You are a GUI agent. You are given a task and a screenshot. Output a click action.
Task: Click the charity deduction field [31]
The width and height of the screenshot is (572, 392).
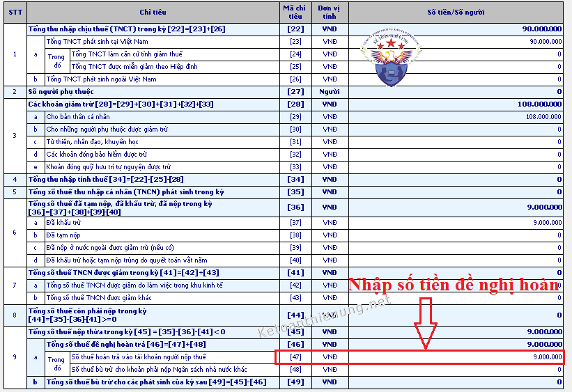point(456,142)
